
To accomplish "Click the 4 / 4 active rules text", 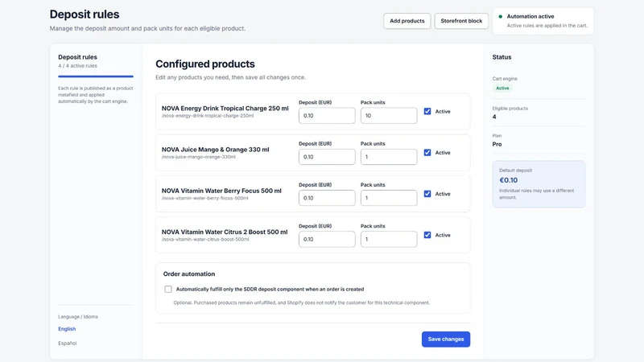I will click(x=77, y=66).
